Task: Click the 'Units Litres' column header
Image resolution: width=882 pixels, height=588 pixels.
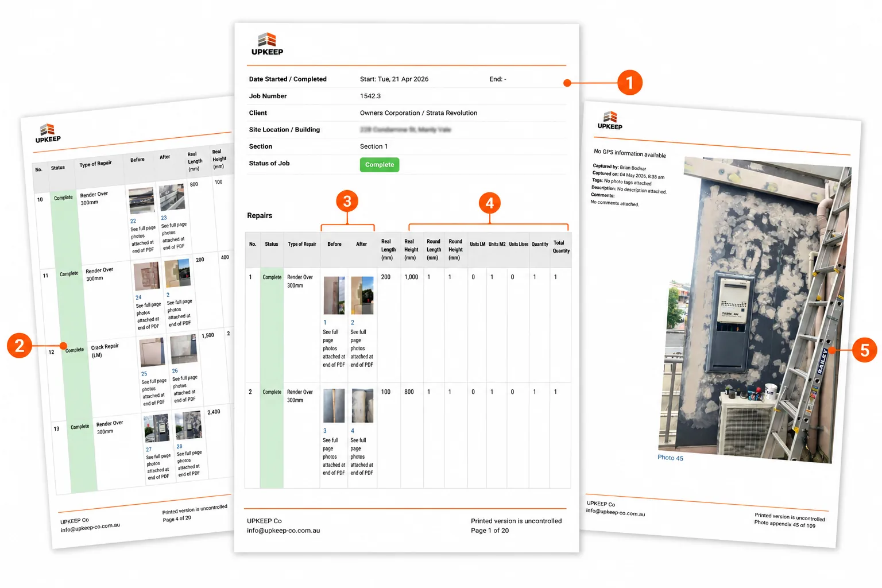Action: click(x=519, y=244)
